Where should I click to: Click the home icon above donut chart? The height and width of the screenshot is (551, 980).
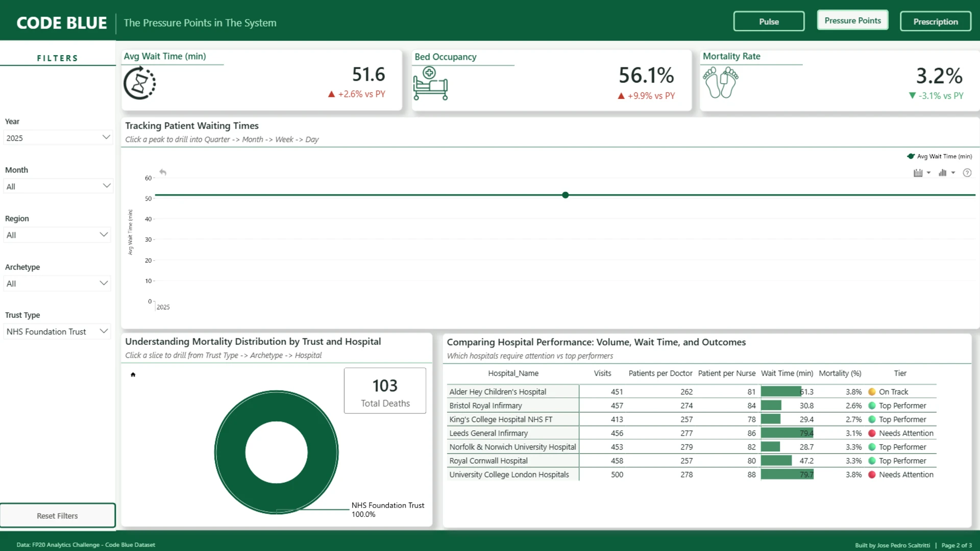pyautogui.click(x=133, y=375)
